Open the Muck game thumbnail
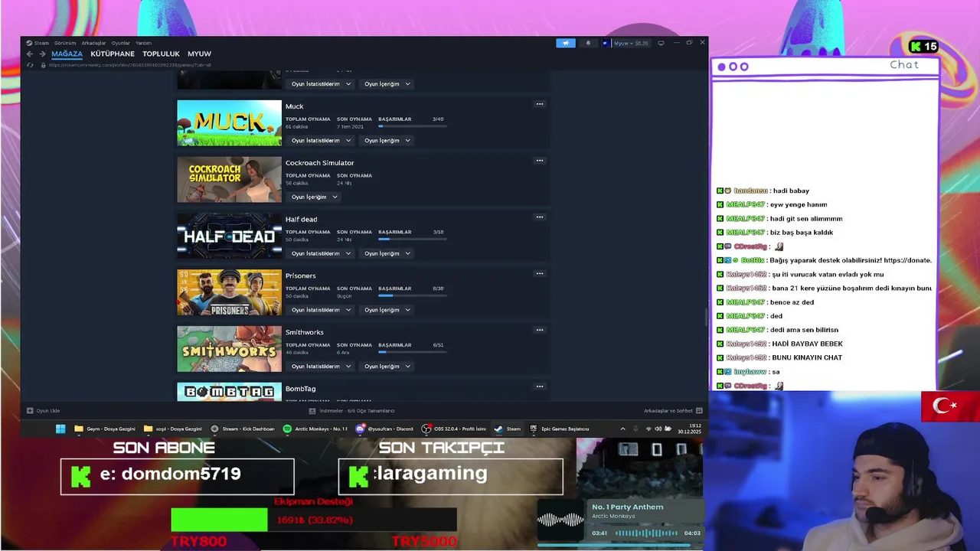 [229, 123]
